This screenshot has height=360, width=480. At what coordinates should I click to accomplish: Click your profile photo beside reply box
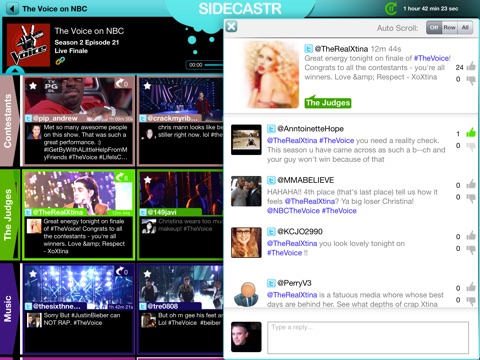(x=246, y=337)
